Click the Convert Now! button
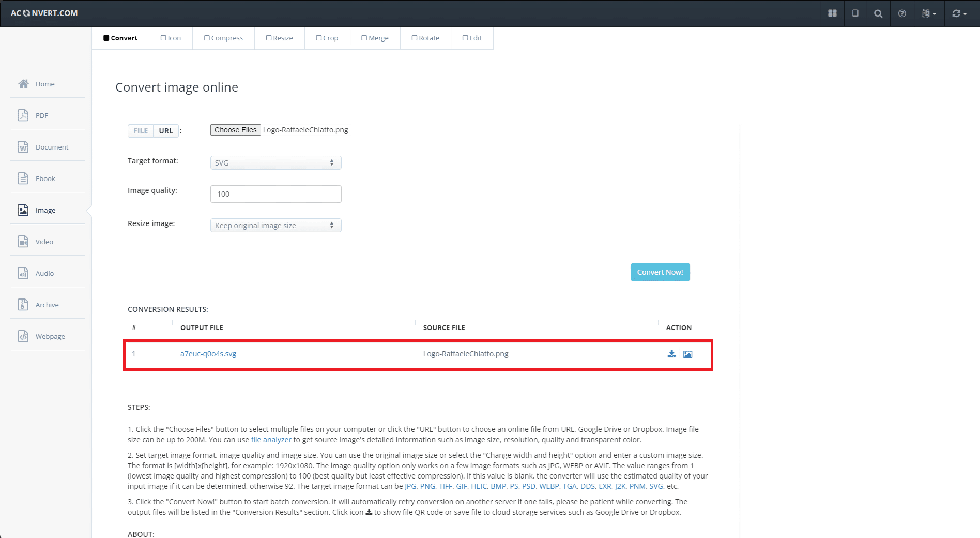 [x=660, y=272]
